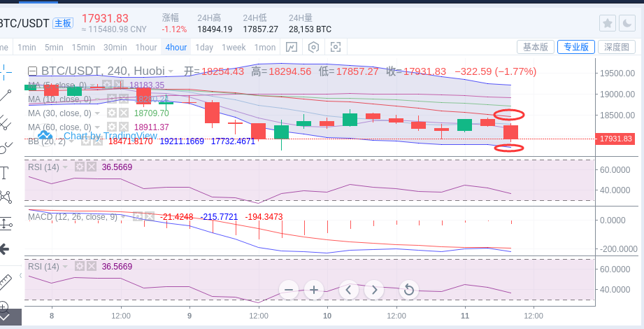Select the pitchfork drawing tool

(5, 122)
